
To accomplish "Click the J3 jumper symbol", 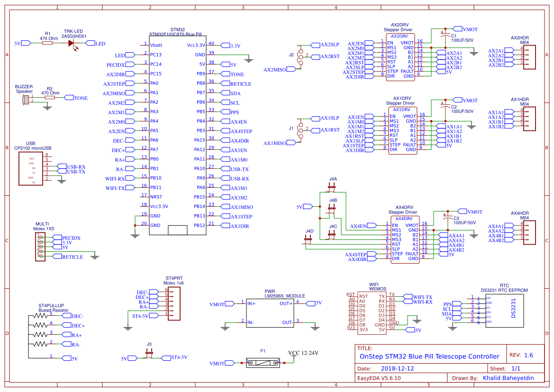I will click(x=149, y=353).
